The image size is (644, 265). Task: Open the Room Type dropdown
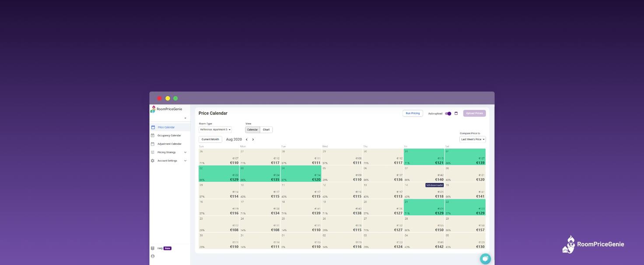click(215, 130)
